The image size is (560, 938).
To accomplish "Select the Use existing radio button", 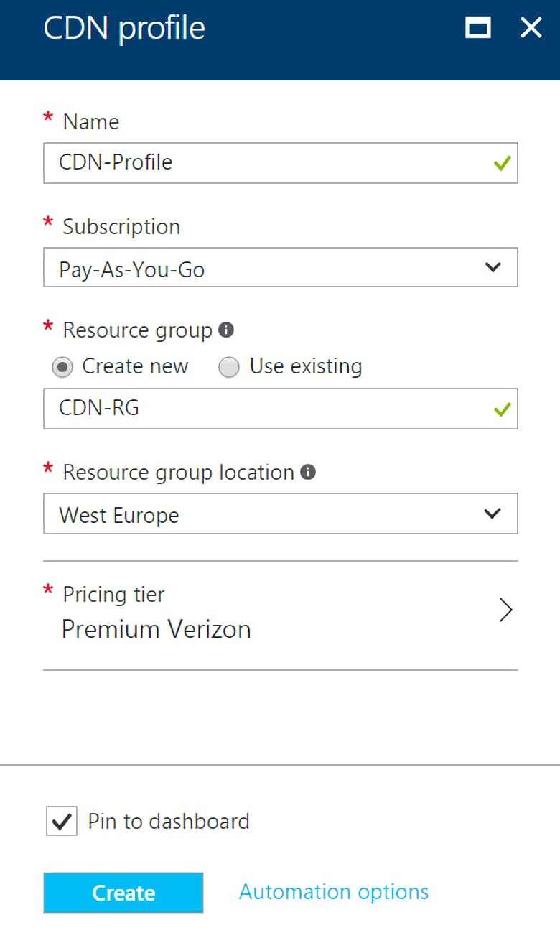I will pos(229,366).
